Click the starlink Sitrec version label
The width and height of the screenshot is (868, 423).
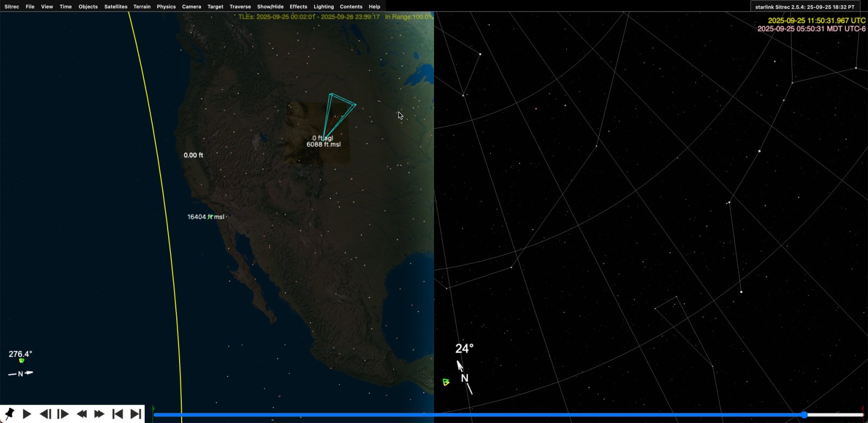[x=804, y=7]
